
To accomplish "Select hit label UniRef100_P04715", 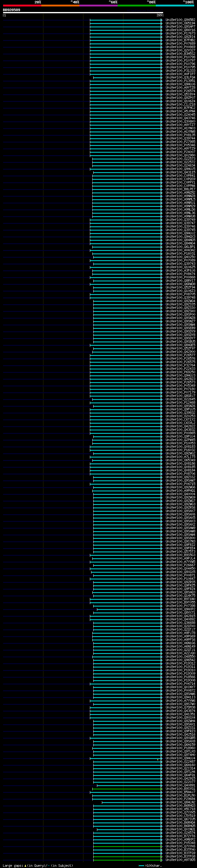I will pyautogui.click(x=180, y=484).
